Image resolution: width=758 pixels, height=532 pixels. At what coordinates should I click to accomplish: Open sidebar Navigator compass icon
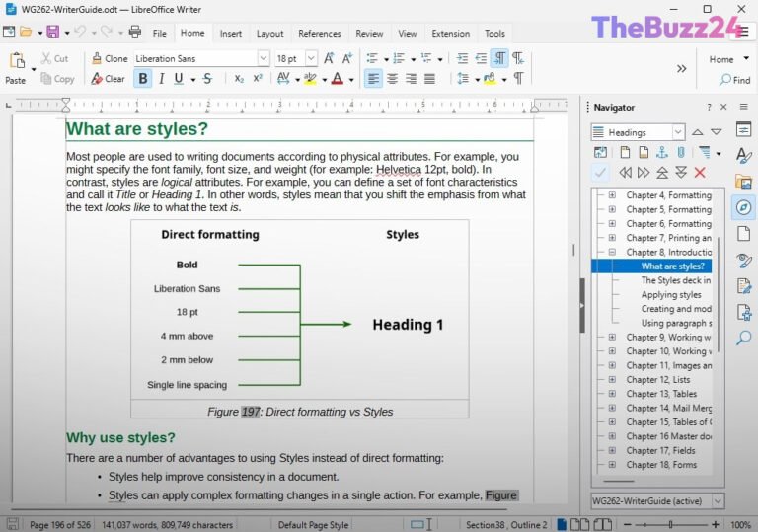click(x=743, y=208)
